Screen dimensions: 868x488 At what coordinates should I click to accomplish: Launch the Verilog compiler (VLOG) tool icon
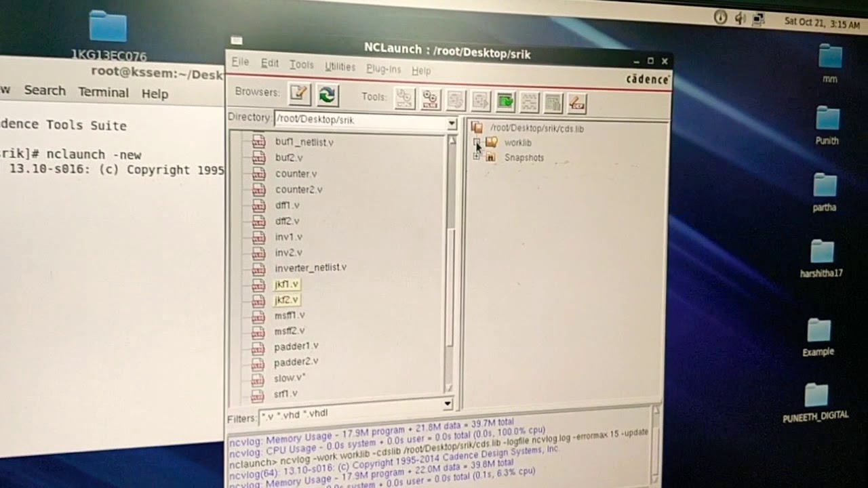click(430, 100)
